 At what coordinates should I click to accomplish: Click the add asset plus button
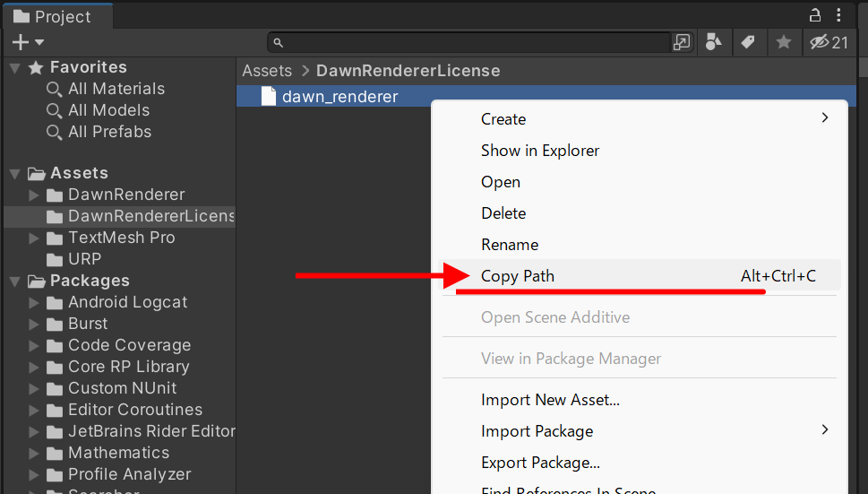click(21, 42)
